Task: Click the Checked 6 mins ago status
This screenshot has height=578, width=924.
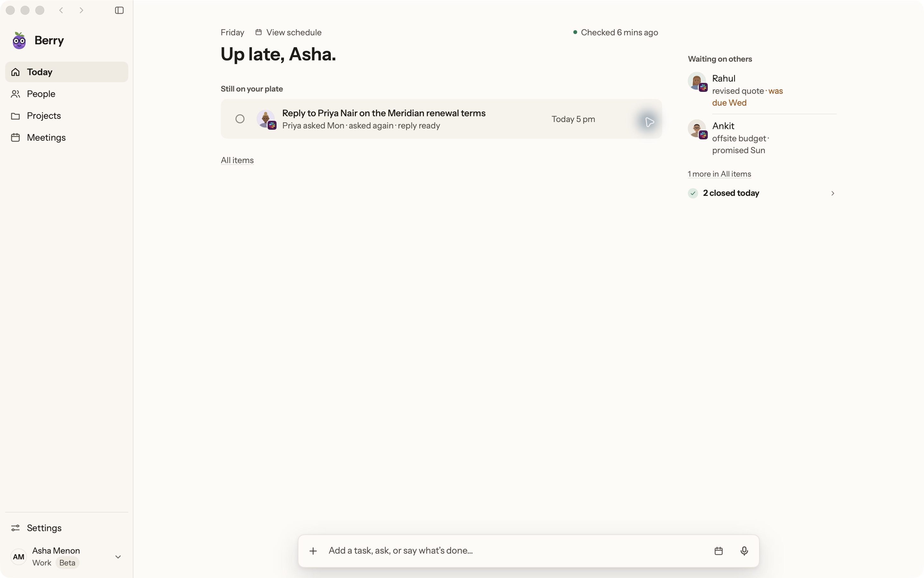Action: click(x=615, y=32)
